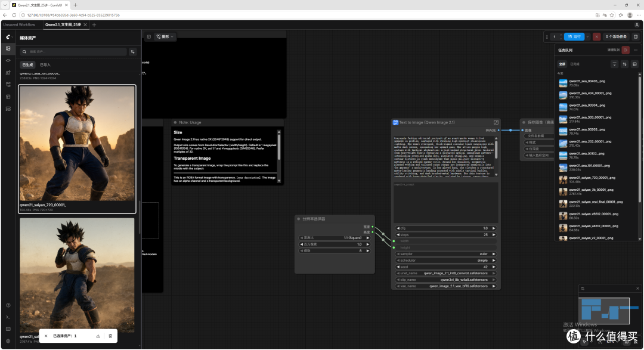The height and width of the screenshot is (350, 644).
Task: Switch queue view layout icon
Action: pos(634,64)
